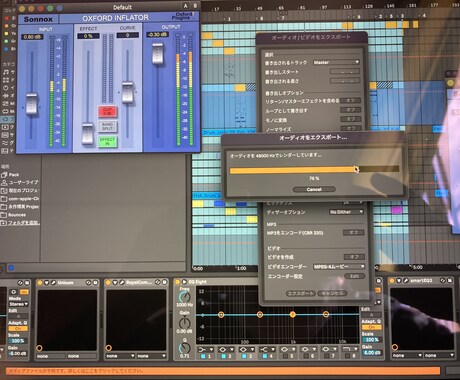The image size is (460, 380).
Task: Click the キャンセル button in export dialog
Action: click(x=332, y=293)
